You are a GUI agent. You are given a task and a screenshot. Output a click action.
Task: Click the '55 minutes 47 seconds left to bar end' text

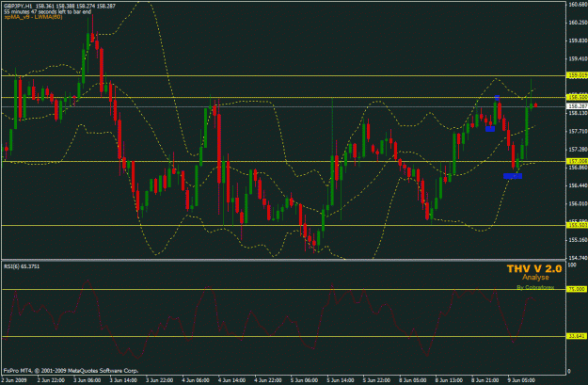(x=48, y=11)
